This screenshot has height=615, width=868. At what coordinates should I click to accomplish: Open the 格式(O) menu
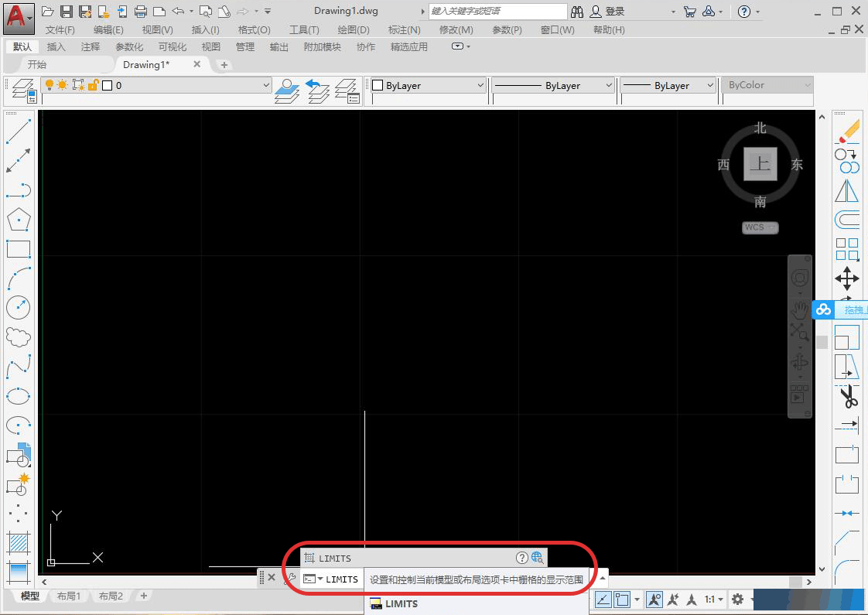pos(254,30)
